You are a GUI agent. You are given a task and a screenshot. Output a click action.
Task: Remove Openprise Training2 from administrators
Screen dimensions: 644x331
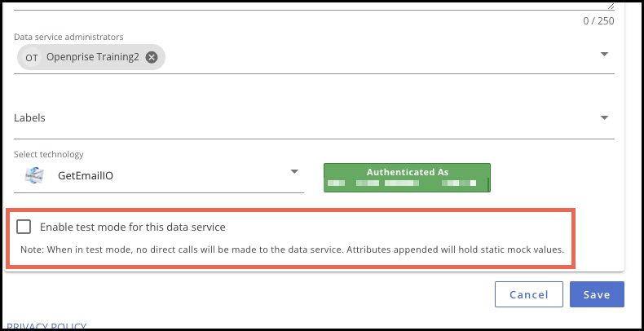click(x=152, y=58)
